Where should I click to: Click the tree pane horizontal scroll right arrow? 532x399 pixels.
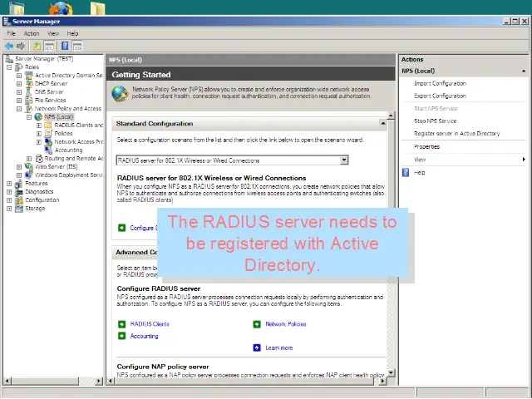pos(99,381)
